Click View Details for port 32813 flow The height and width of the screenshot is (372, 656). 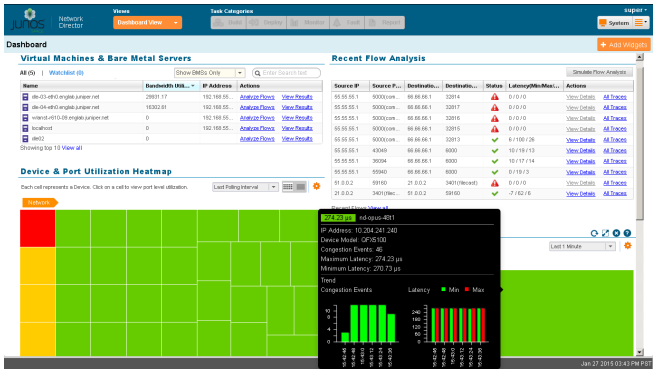580,140
